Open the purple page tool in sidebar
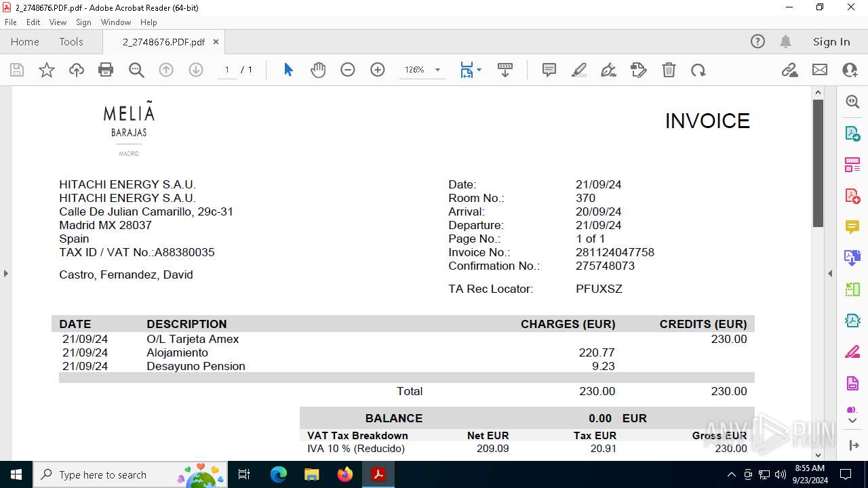Screen dimensions: 868x488 pyautogui.click(x=852, y=383)
